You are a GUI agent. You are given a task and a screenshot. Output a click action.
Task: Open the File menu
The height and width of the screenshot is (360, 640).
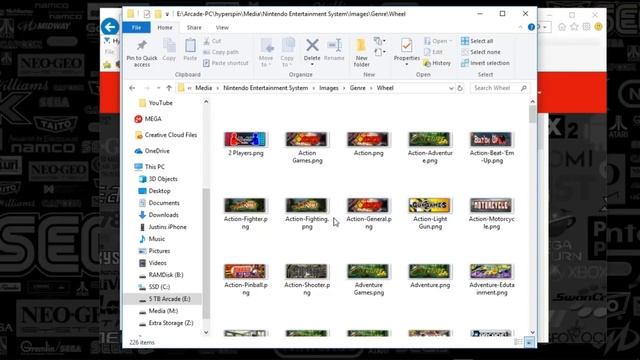(136, 28)
